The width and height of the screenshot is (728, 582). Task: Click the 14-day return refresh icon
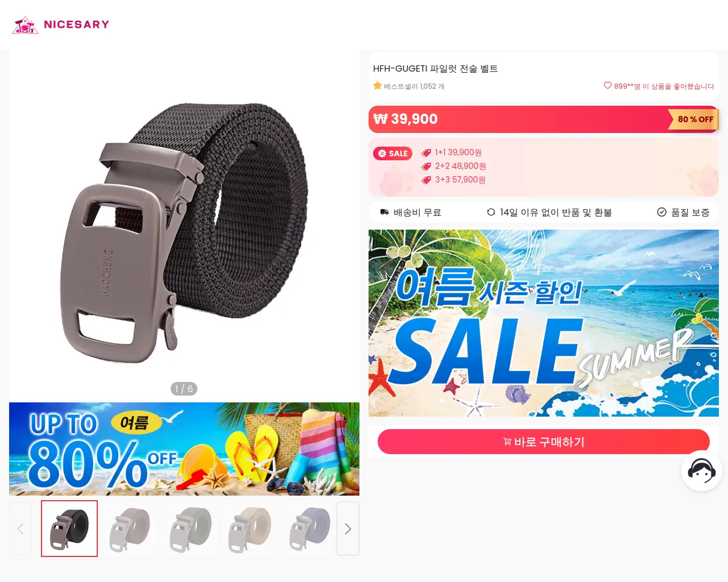491,212
